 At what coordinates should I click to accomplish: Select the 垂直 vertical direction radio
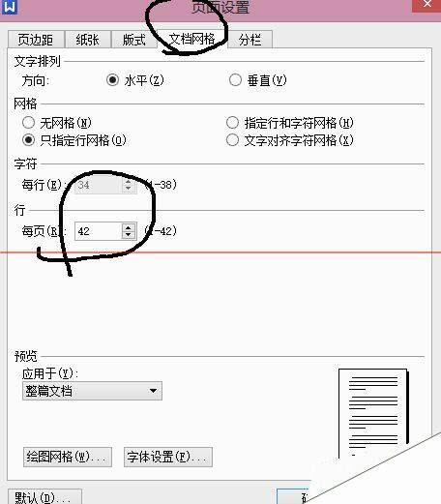pyautogui.click(x=235, y=80)
